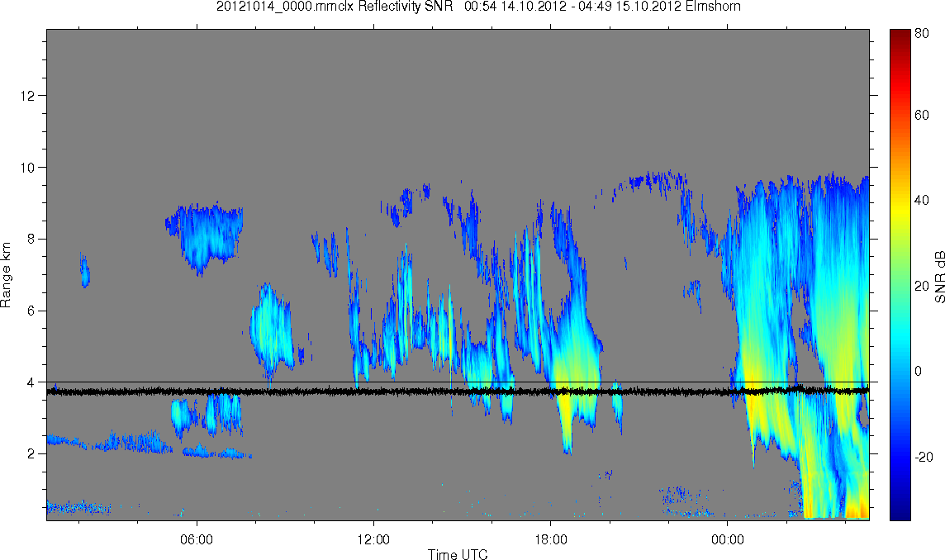Click the '20' colorbar tick label
Viewport: 945px width, 560px height.
[922, 285]
